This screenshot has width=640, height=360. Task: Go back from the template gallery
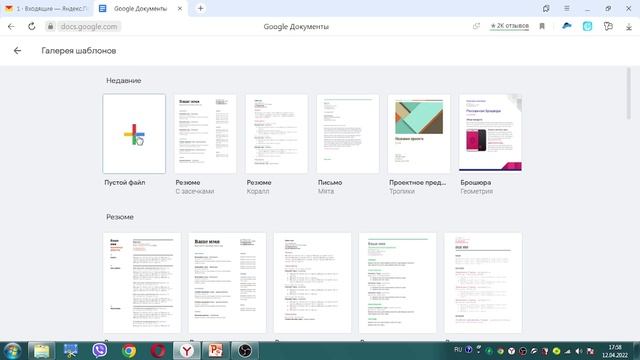pyautogui.click(x=17, y=51)
